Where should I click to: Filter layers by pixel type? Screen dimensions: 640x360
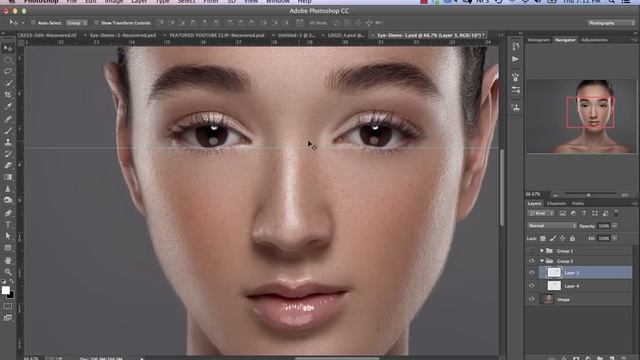562,213
